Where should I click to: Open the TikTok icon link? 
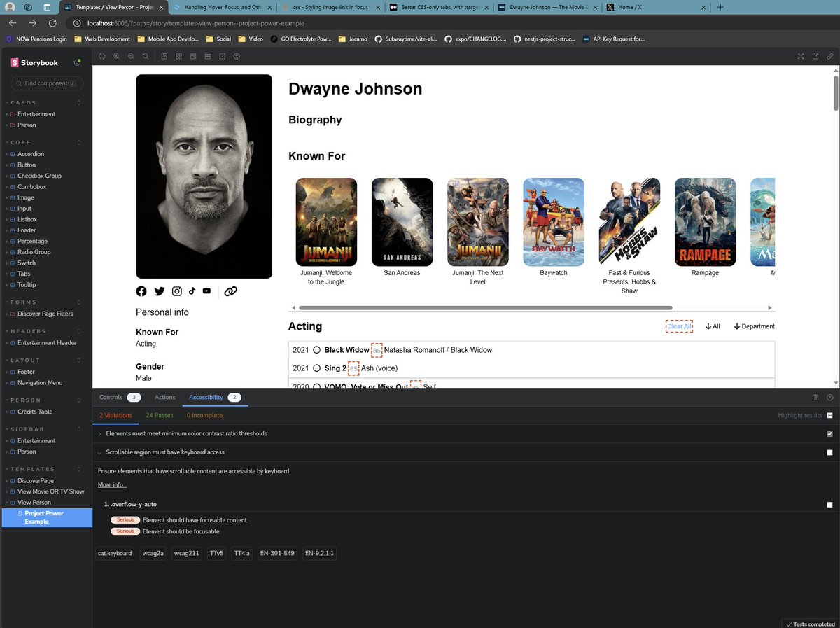[192, 291]
